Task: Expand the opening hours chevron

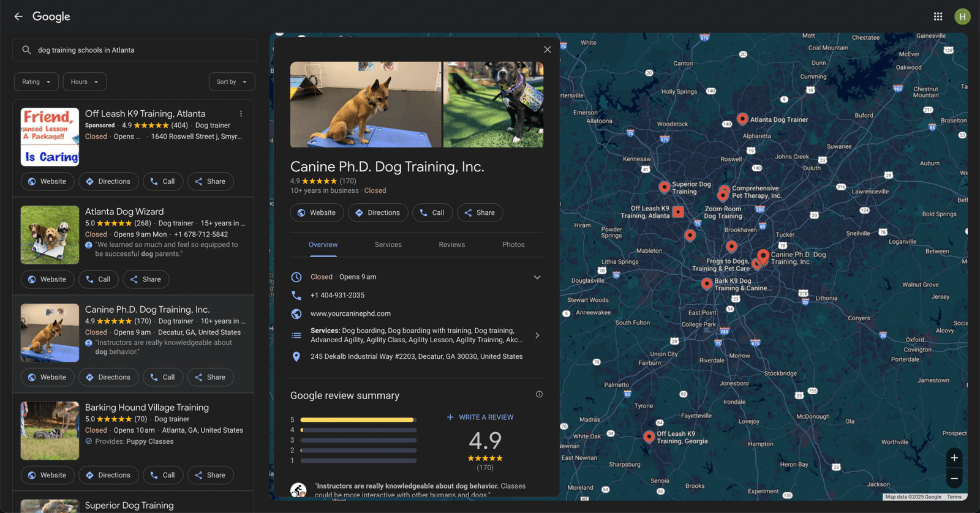Action: pyautogui.click(x=537, y=277)
